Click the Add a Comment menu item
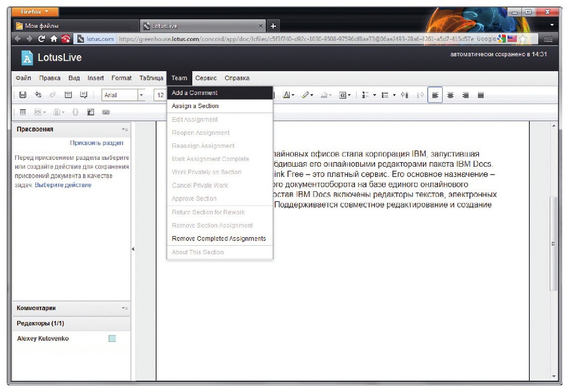This screenshot has width=569, height=392. tap(195, 93)
